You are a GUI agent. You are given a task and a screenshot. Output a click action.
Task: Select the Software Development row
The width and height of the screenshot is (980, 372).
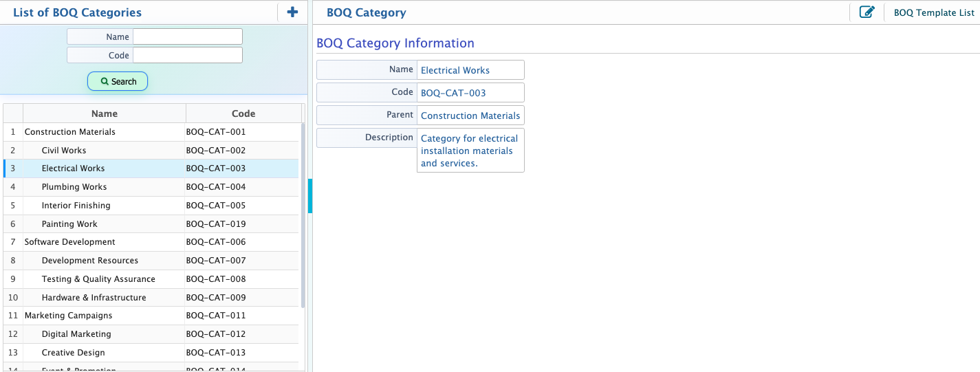point(151,242)
